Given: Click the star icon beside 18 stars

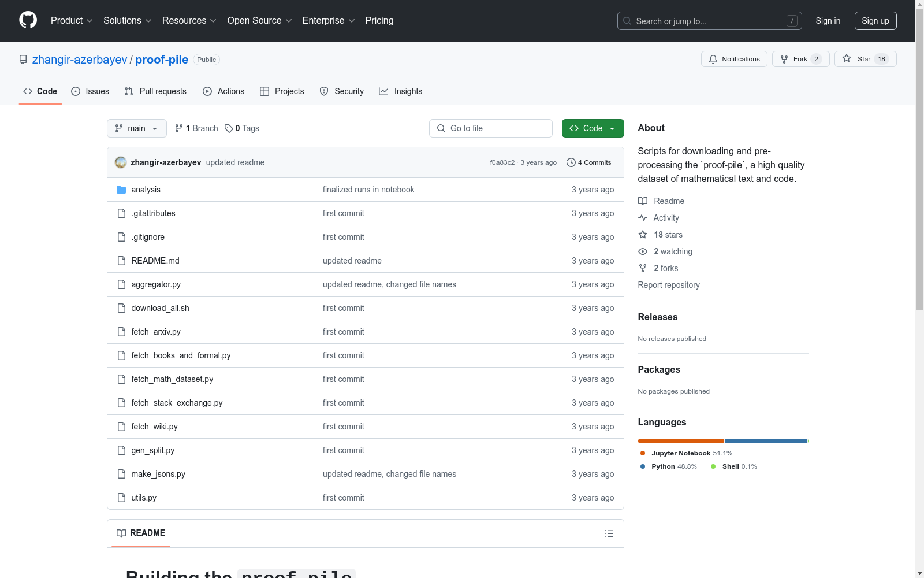Looking at the screenshot, I should click(643, 235).
